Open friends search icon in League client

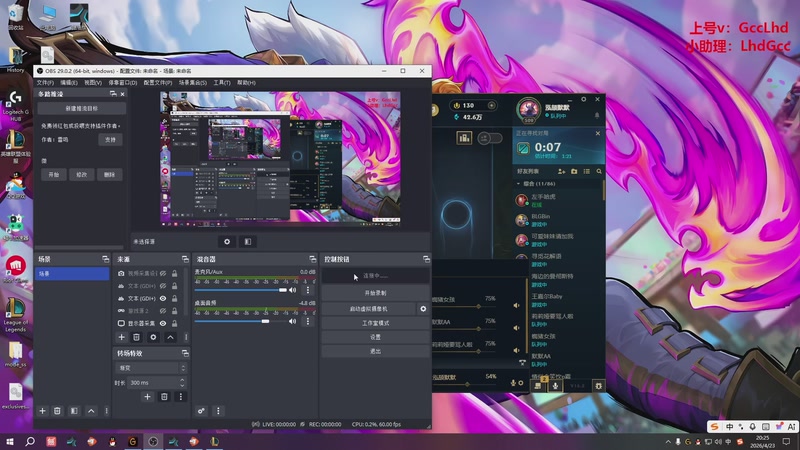click(599, 171)
